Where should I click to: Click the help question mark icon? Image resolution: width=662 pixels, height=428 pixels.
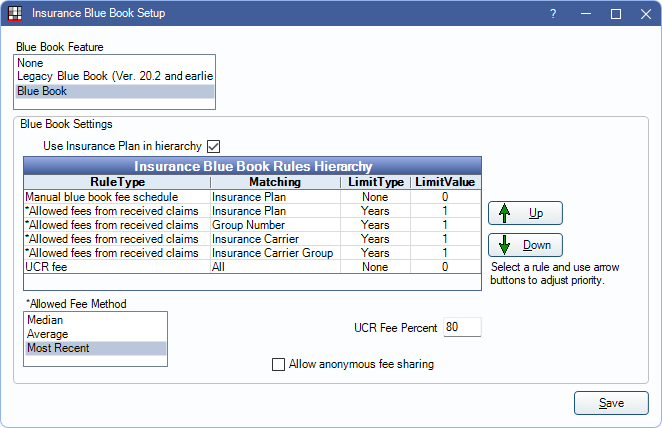tap(553, 14)
